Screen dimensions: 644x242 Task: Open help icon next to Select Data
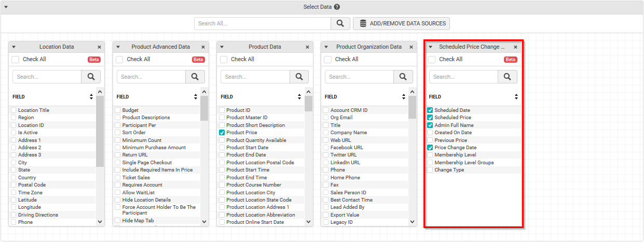(337, 7)
